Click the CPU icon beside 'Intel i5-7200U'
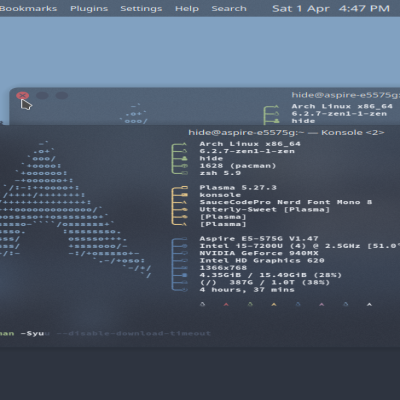 [185, 246]
